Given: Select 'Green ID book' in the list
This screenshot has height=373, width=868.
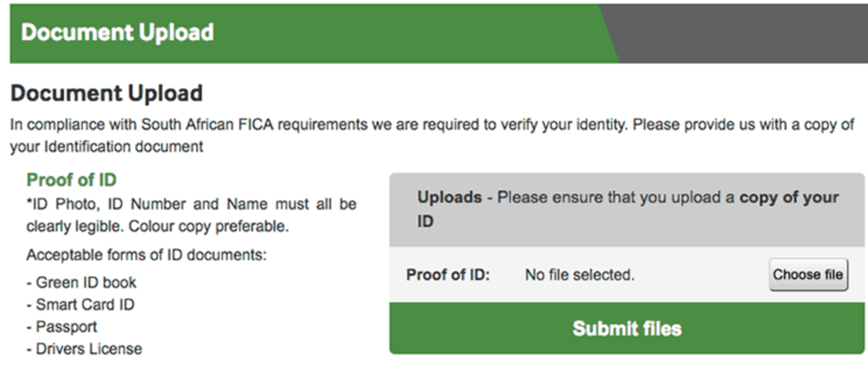Looking at the screenshot, I should [x=81, y=283].
